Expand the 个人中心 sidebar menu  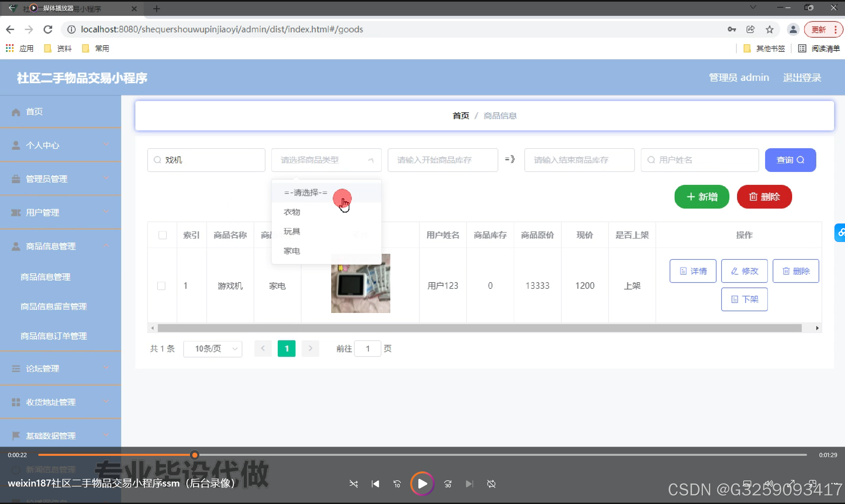tap(60, 145)
